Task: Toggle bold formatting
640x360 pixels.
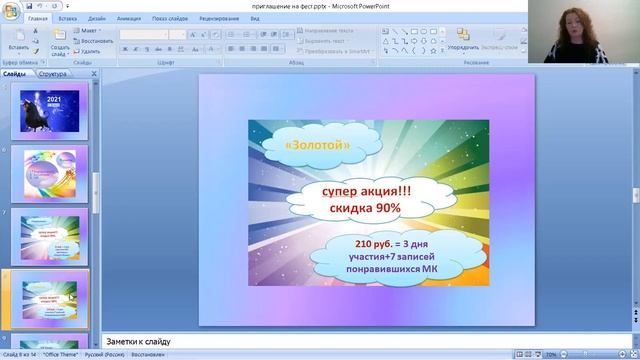Action: click(125, 49)
